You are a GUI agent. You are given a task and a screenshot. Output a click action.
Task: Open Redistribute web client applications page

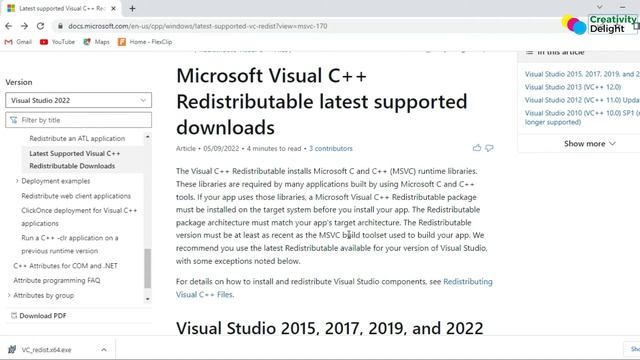click(76, 196)
